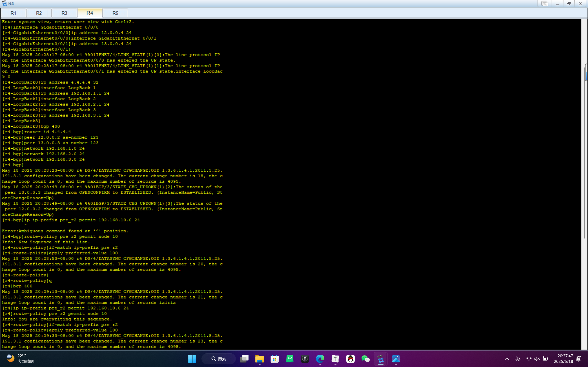588x367 pixels.
Task: Launch Microsoft Store from the taskbar
Action: [274, 359]
